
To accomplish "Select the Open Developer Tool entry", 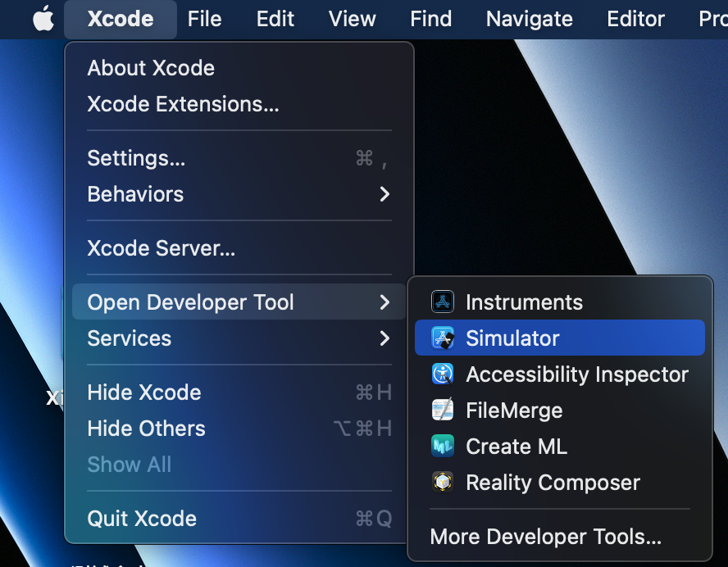I will tap(239, 302).
